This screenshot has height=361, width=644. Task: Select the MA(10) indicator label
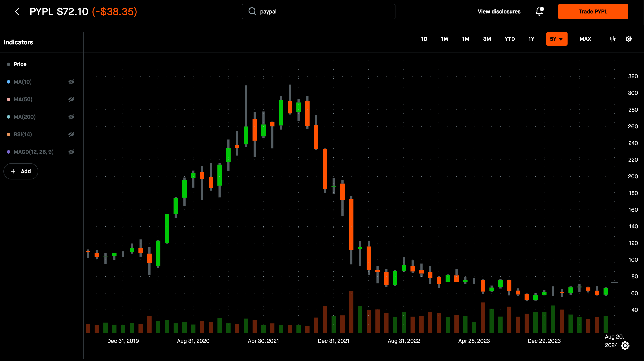pos(22,82)
